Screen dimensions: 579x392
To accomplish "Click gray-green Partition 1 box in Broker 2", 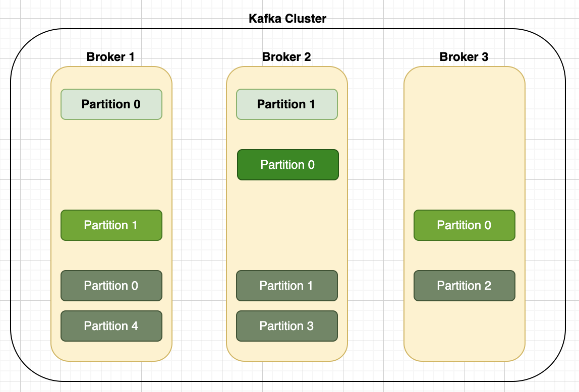I will pyautogui.click(x=287, y=286).
